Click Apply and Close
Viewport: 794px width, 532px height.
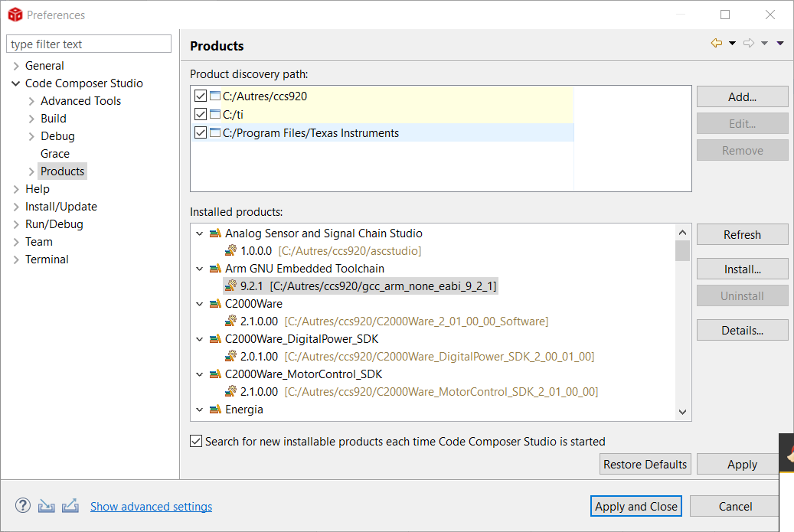(x=636, y=506)
